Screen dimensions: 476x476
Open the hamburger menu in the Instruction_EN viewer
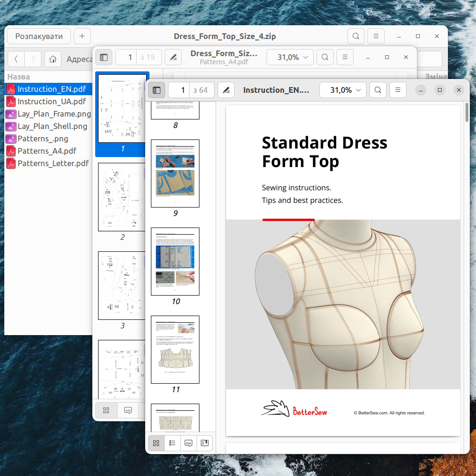click(398, 90)
